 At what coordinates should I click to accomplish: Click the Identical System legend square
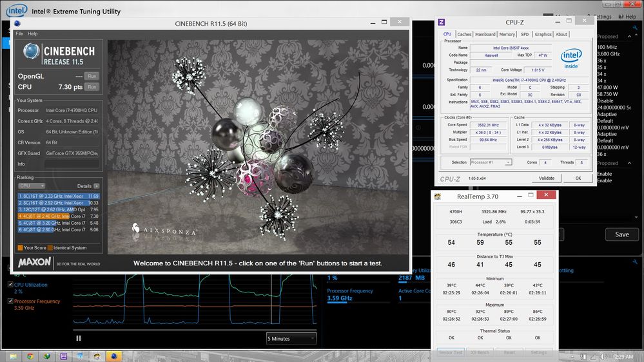pyautogui.click(x=50, y=247)
